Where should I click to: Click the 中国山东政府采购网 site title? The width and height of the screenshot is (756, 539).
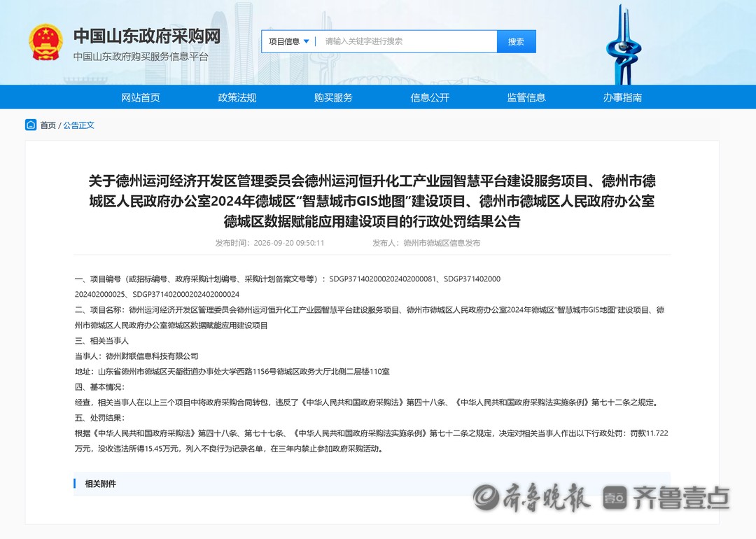[147, 36]
